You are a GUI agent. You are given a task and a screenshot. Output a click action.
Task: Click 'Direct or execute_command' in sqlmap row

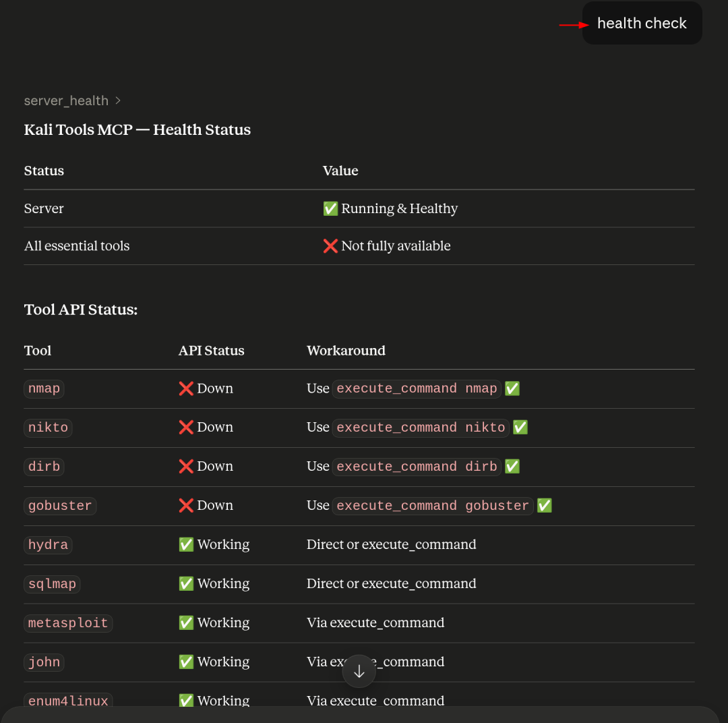[392, 583]
